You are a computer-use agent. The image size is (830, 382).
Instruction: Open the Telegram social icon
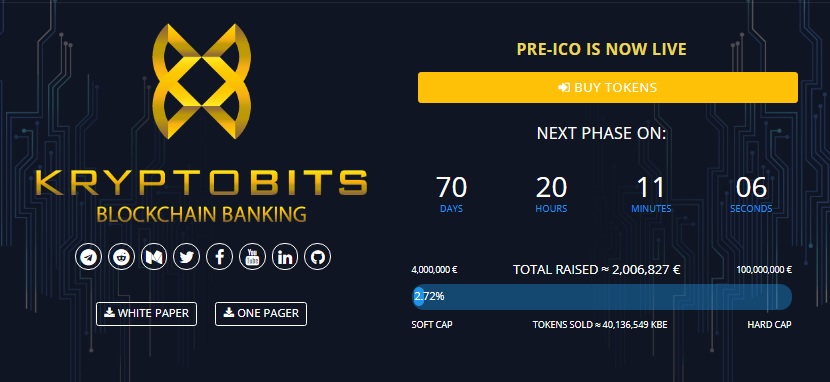88,257
